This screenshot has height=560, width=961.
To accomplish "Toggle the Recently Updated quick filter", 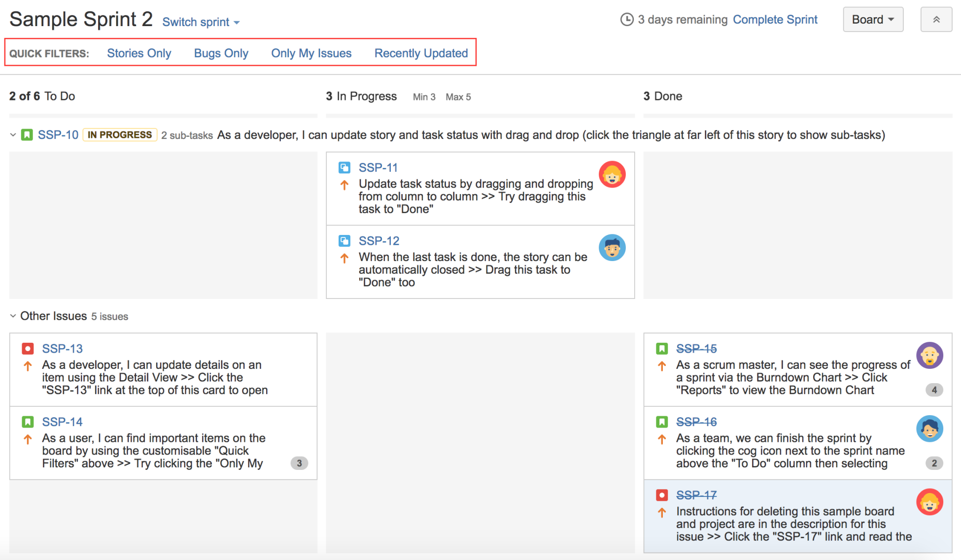I will click(421, 53).
